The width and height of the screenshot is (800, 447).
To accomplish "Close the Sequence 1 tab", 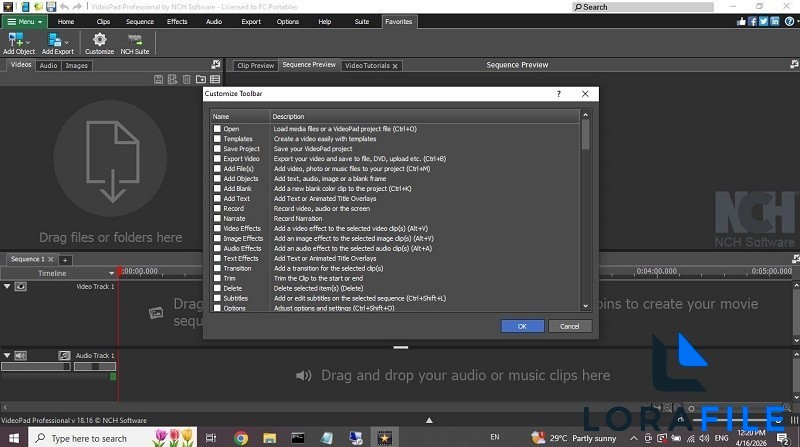I will click(x=51, y=259).
